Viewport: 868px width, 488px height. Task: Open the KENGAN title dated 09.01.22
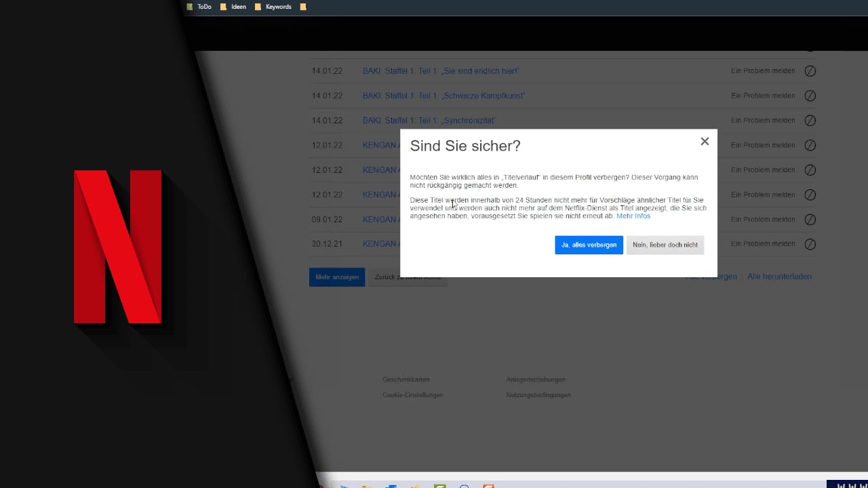(381, 220)
